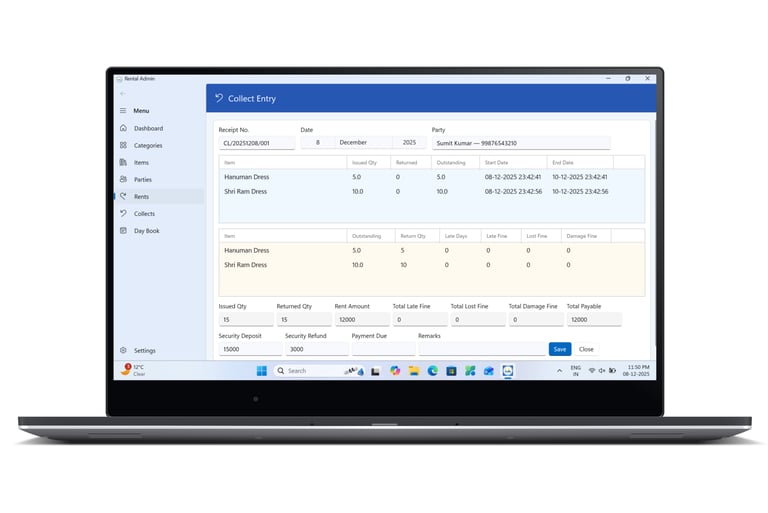768x513 pixels.
Task: Select Shri Ram Dress in the issued table
Action: [245, 192]
